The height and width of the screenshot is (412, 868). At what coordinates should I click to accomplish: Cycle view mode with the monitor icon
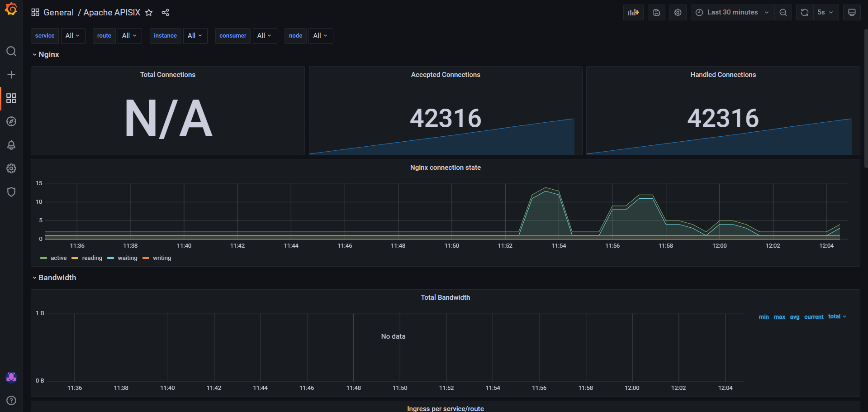(852, 13)
